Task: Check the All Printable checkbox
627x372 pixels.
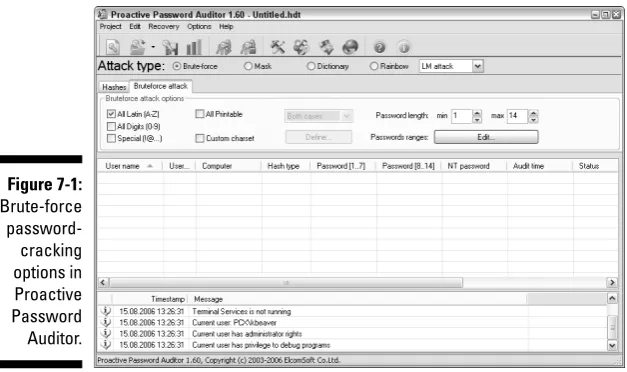Action: click(x=200, y=114)
